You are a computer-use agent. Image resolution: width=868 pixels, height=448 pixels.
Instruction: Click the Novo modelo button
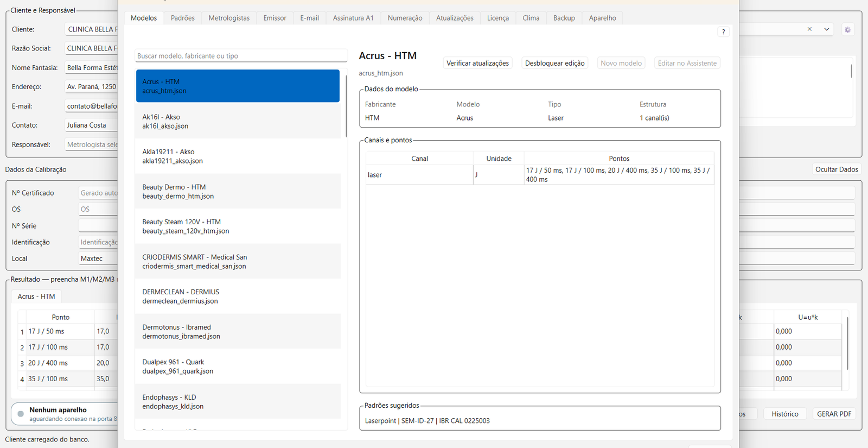click(x=621, y=63)
